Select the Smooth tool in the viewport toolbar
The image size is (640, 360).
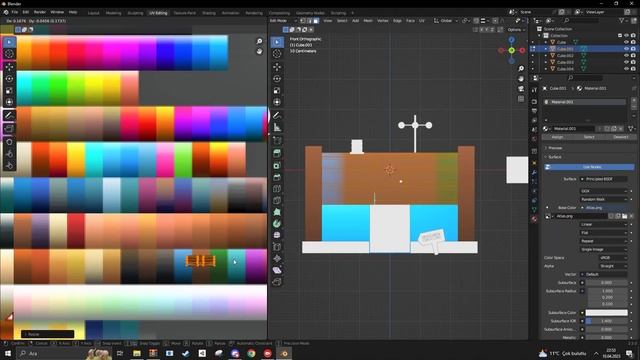click(x=277, y=235)
